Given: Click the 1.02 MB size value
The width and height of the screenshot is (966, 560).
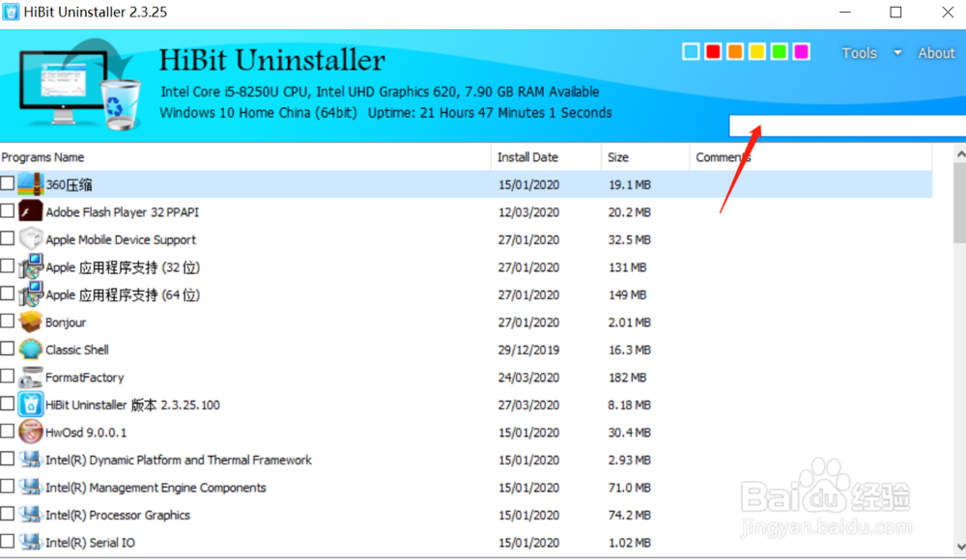Looking at the screenshot, I should [629, 543].
